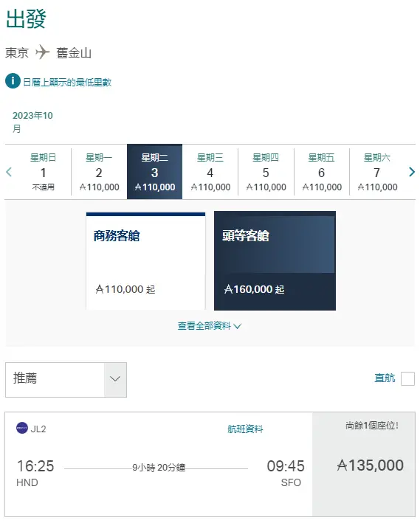Choose the 商務客艙 cabin card
This screenshot has height=523, width=420.
click(x=146, y=261)
